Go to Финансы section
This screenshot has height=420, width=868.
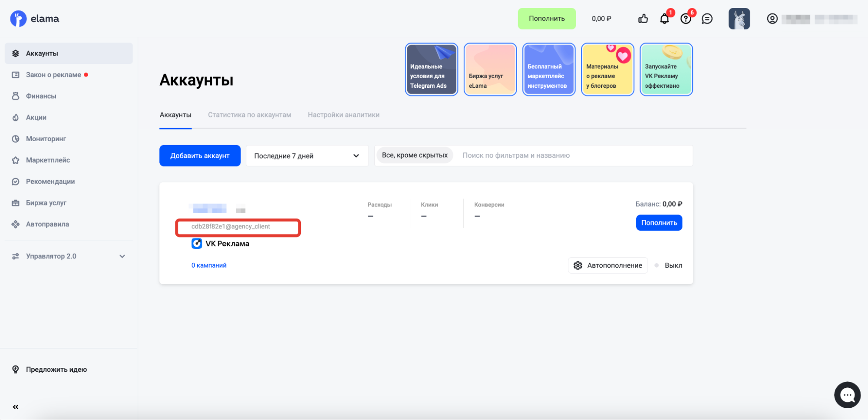(x=69, y=96)
